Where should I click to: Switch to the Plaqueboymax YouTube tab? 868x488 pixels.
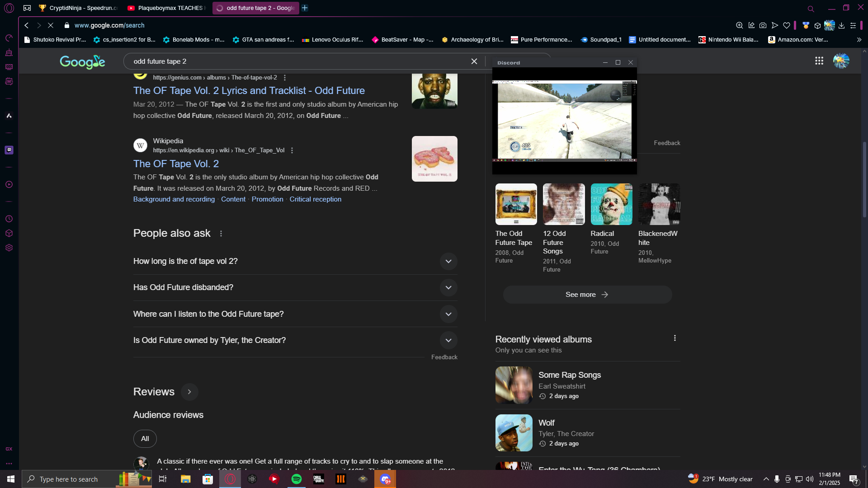[x=167, y=8]
